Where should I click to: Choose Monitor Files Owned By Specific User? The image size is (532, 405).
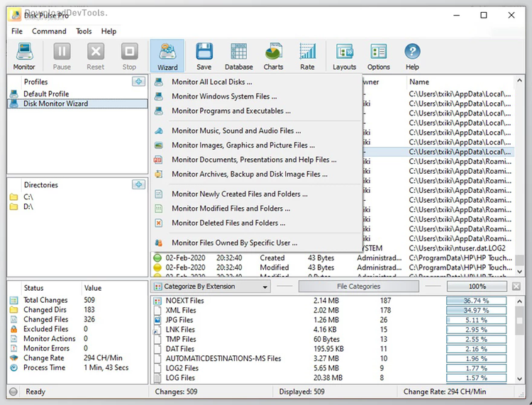pyautogui.click(x=256, y=243)
